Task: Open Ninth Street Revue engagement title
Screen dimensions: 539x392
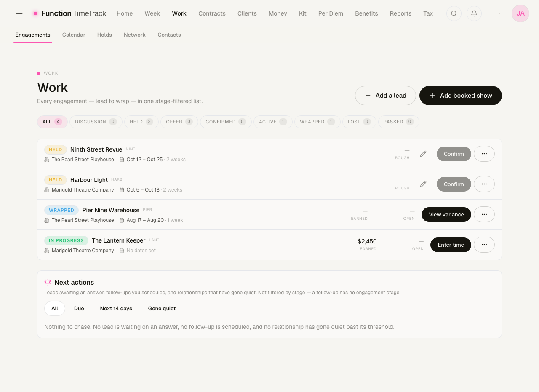Action: pyautogui.click(x=96, y=149)
